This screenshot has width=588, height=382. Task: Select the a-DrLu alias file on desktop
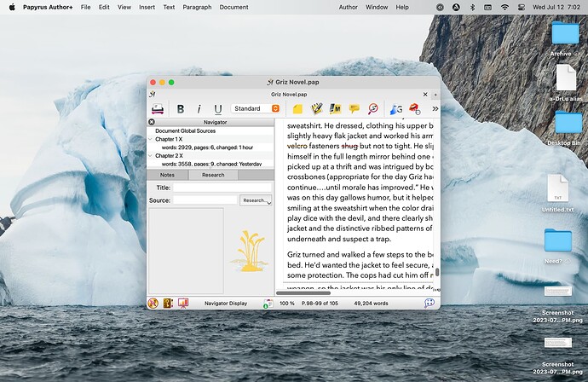tap(566, 83)
